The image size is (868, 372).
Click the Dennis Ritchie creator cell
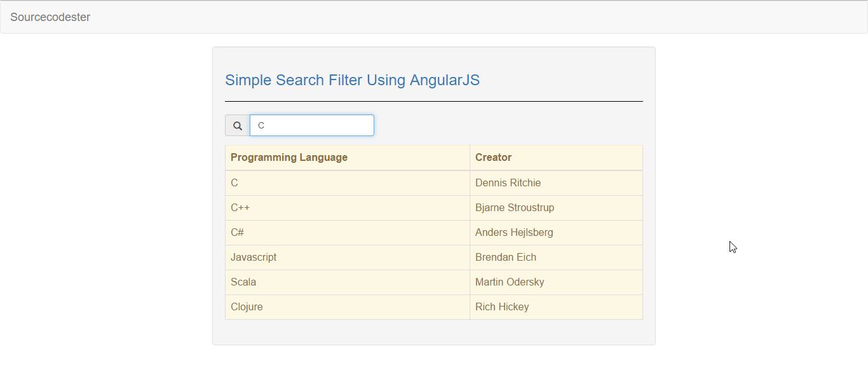click(x=556, y=183)
